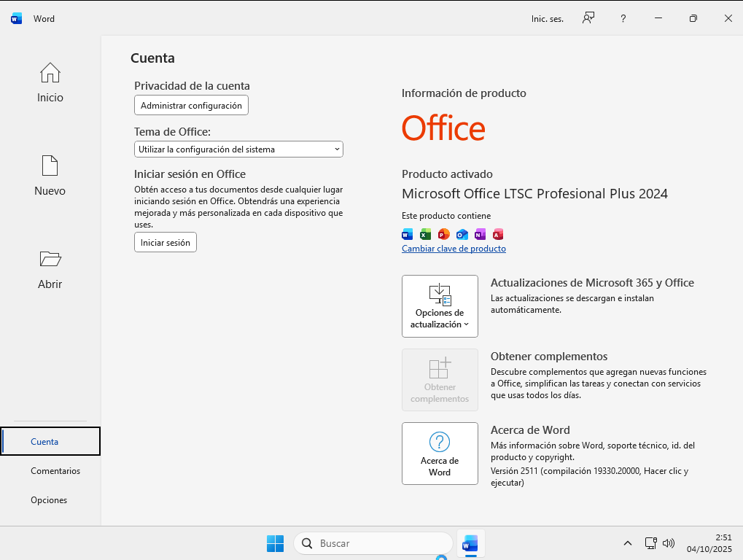
Task: Click the Excel app icon under product contents
Action: (x=426, y=234)
